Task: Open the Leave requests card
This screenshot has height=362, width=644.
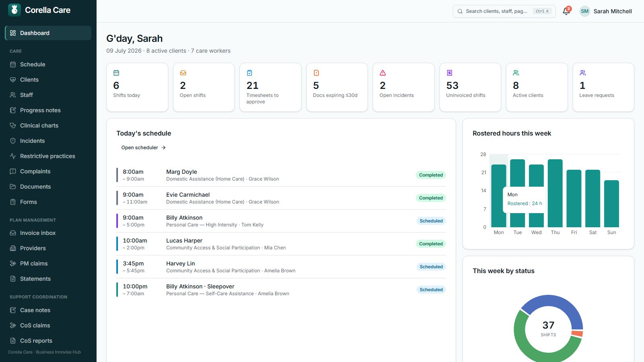Action: point(603,87)
